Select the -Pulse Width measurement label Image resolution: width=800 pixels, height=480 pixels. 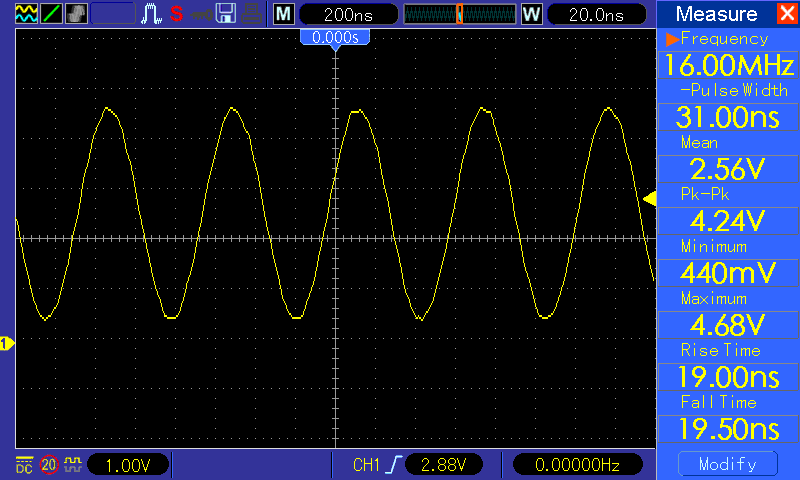[x=734, y=90]
